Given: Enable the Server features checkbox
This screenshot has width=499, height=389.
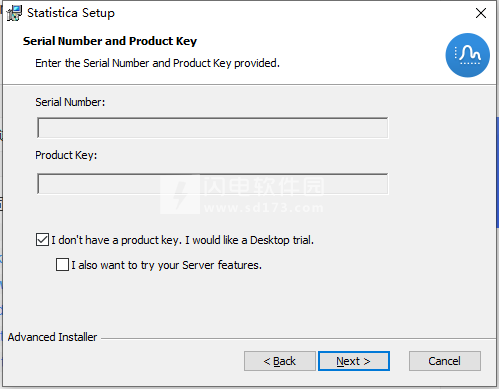Looking at the screenshot, I should tap(62, 265).
